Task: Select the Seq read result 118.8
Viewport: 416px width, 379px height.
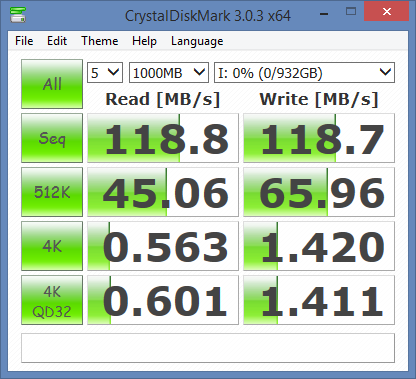Action: [163, 138]
